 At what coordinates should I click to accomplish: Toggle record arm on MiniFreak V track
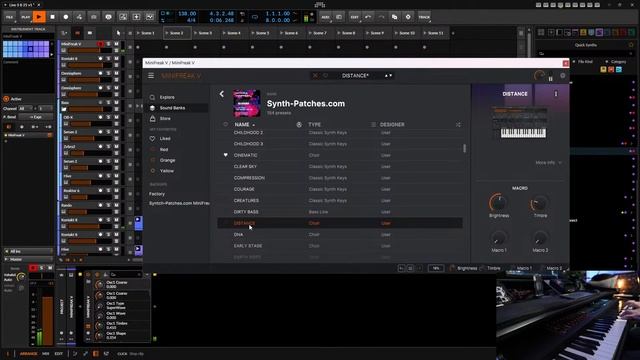(100, 44)
